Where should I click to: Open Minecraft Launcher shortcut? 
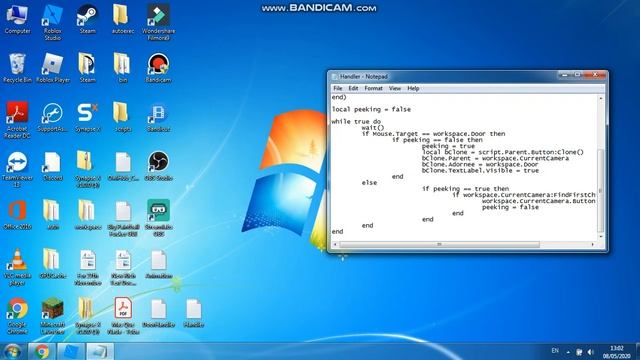coord(53,316)
